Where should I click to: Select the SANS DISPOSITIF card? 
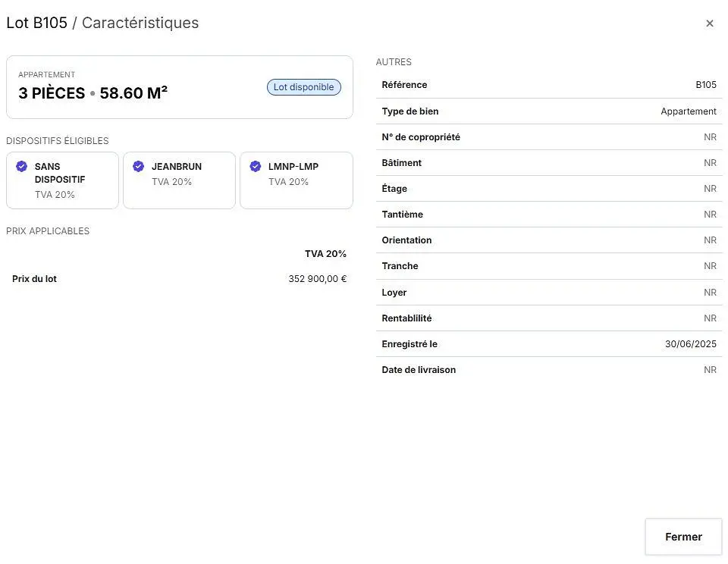coord(63,180)
